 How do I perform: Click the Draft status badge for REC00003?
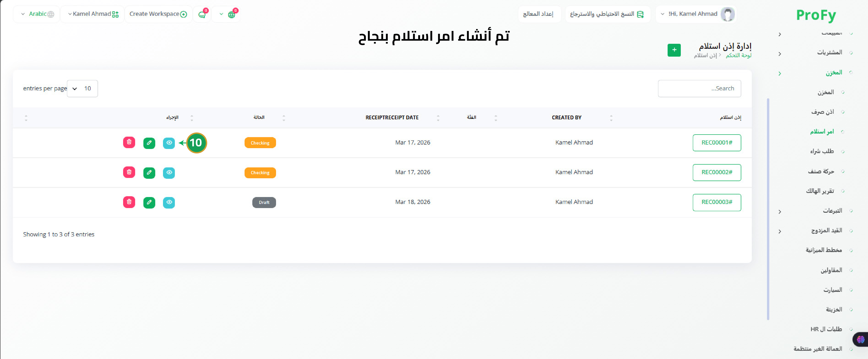[264, 203]
